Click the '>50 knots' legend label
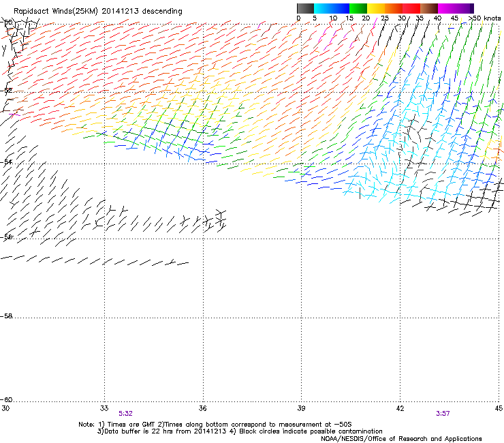Image resolution: width=504 pixels, height=443 pixels. 484,18
